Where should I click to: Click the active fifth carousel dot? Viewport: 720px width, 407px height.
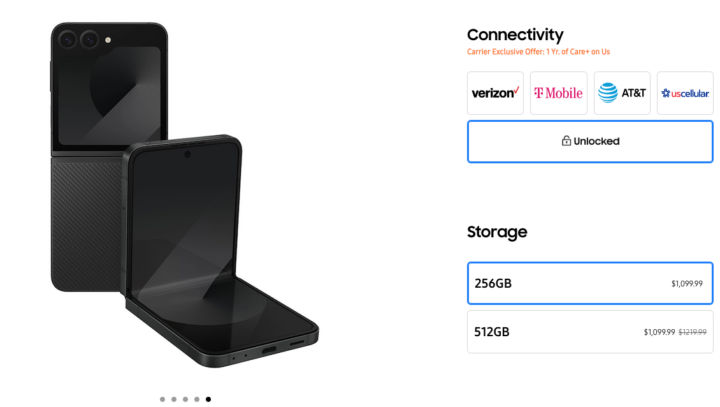(x=208, y=399)
